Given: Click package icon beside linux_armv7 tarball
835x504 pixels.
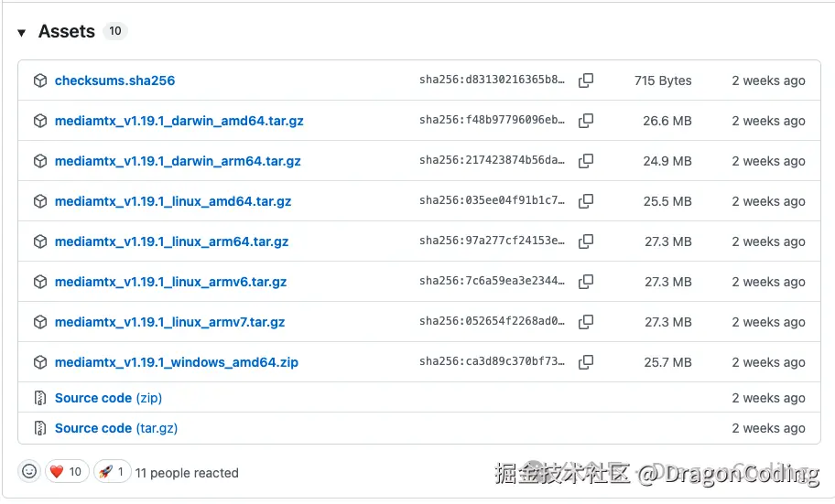Looking at the screenshot, I should click(40, 322).
